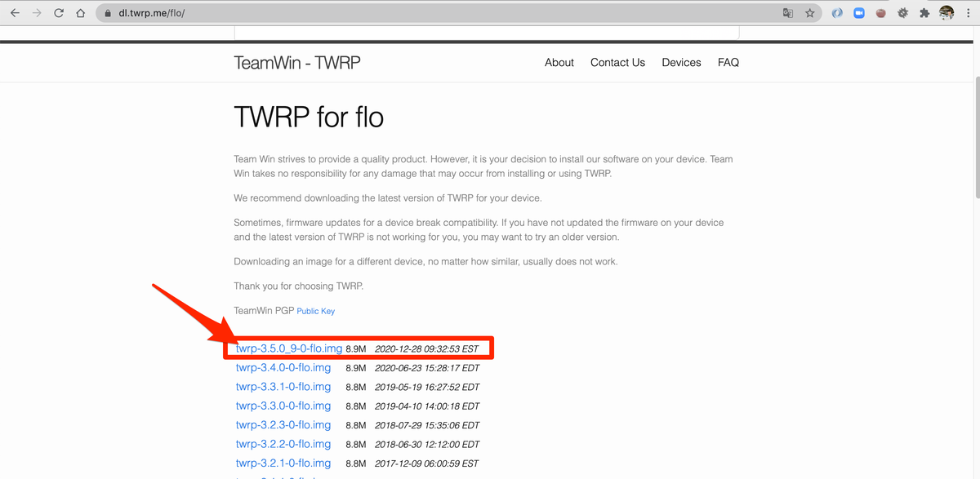Click the date 2019-05-19 16:27:52 EDT
The height and width of the screenshot is (479, 980).
[x=427, y=388]
